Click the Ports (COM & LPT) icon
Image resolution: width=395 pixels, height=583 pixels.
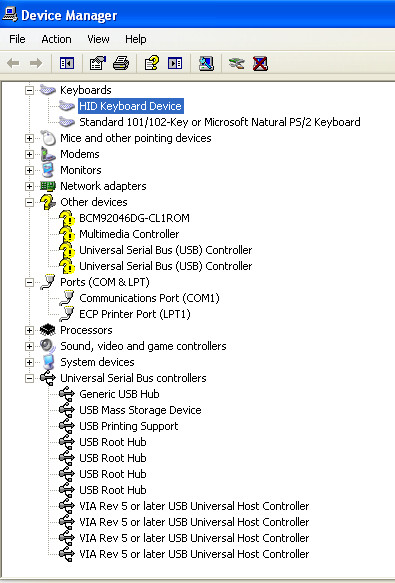[x=48, y=282]
